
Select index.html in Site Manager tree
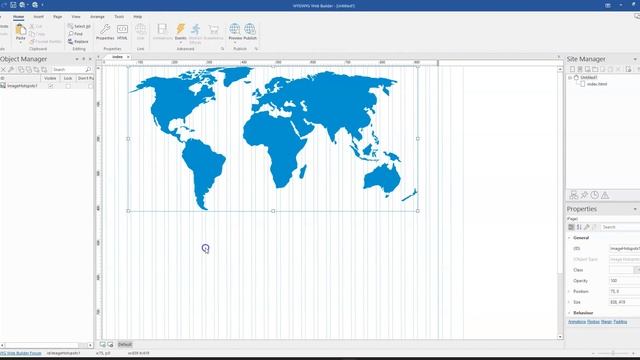(x=597, y=84)
